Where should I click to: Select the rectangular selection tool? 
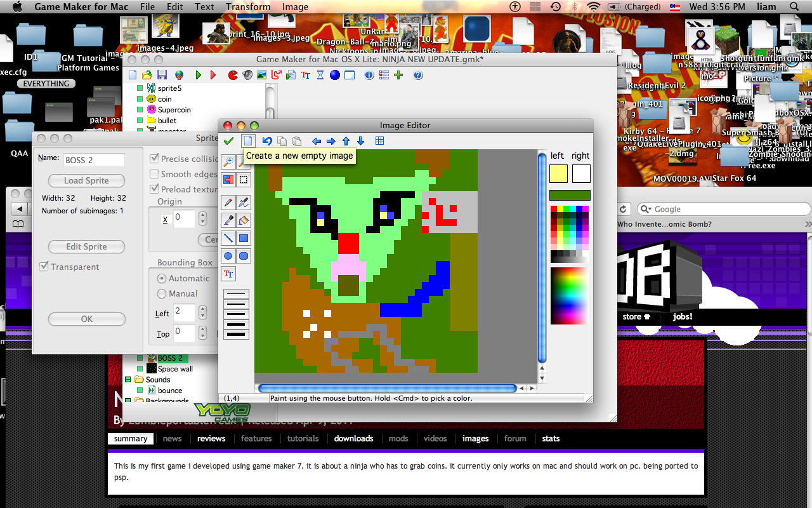pyautogui.click(x=244, y=180)
